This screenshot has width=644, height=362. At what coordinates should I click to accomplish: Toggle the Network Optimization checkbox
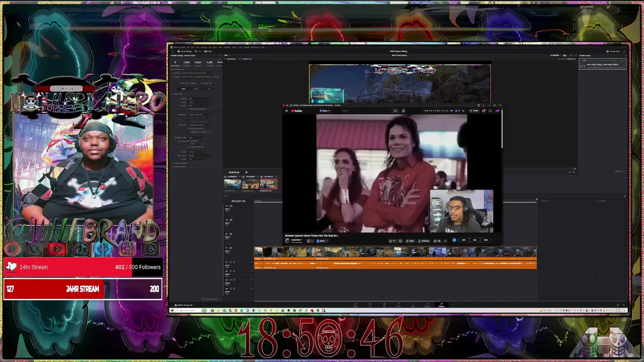click(188, 109)
